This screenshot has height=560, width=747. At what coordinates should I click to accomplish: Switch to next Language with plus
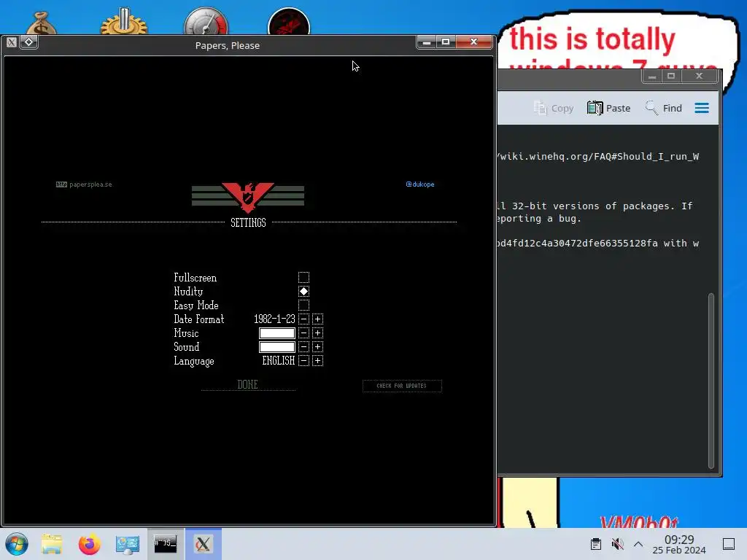318,360
